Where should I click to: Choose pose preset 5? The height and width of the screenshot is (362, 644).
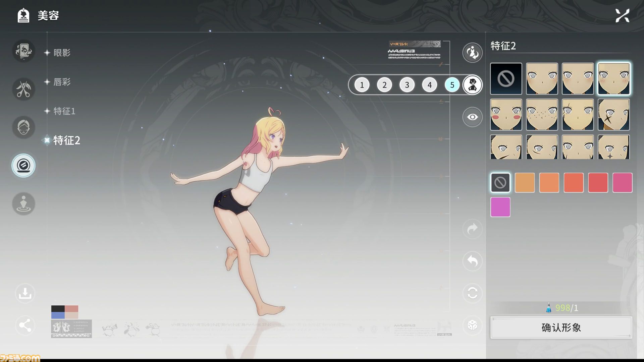point(452,85)
